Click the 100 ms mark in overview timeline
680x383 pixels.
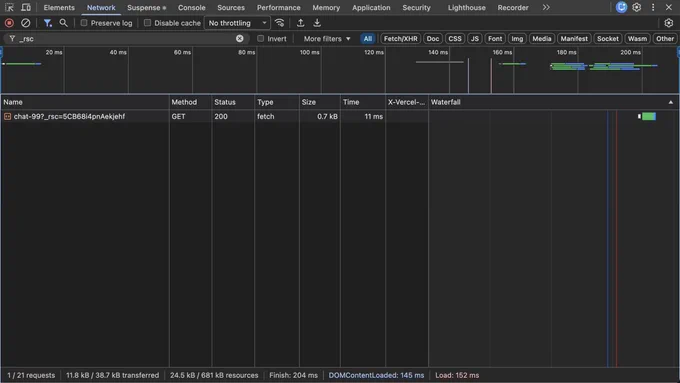click(x=310, y=52)
